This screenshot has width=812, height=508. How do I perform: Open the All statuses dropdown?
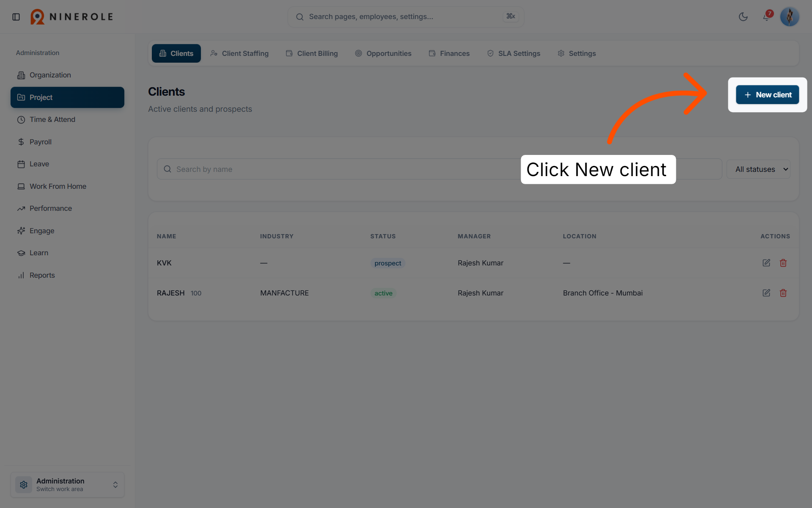(x=758, y=169)
